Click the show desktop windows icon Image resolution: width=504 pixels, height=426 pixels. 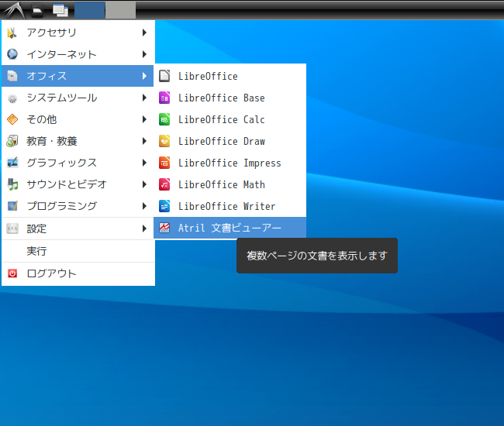coord(60,11)
